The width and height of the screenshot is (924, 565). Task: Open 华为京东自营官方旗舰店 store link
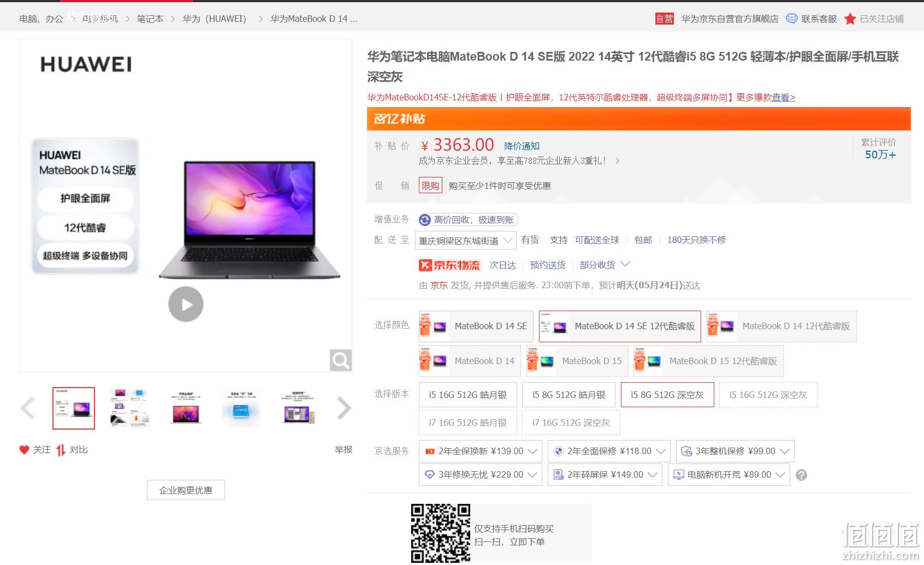pyautogui.click(x=730, y=19)
